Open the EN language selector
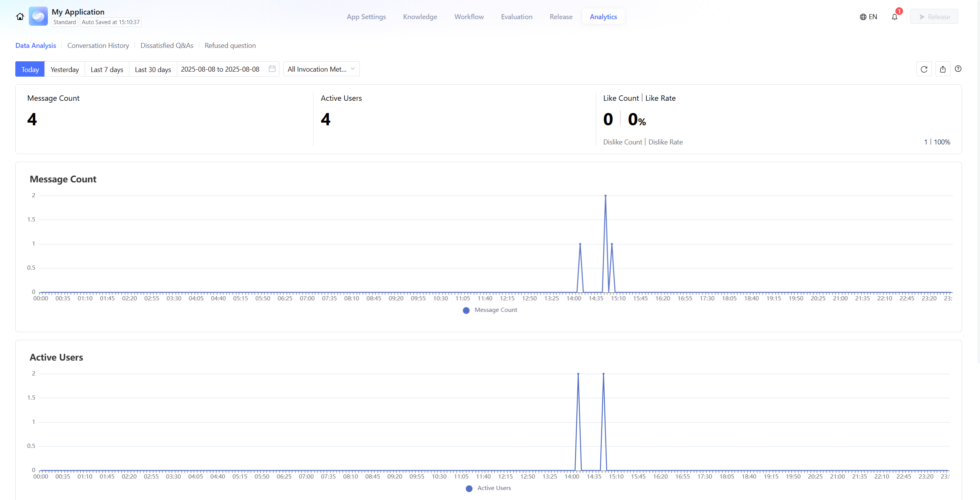This screenshot has width=980, height=500. 873,17
